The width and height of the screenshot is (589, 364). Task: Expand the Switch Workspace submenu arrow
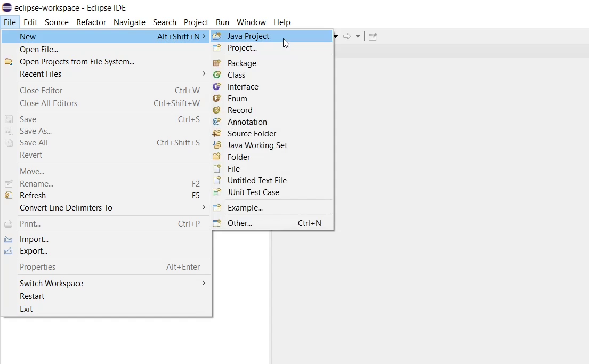point(204,283)
